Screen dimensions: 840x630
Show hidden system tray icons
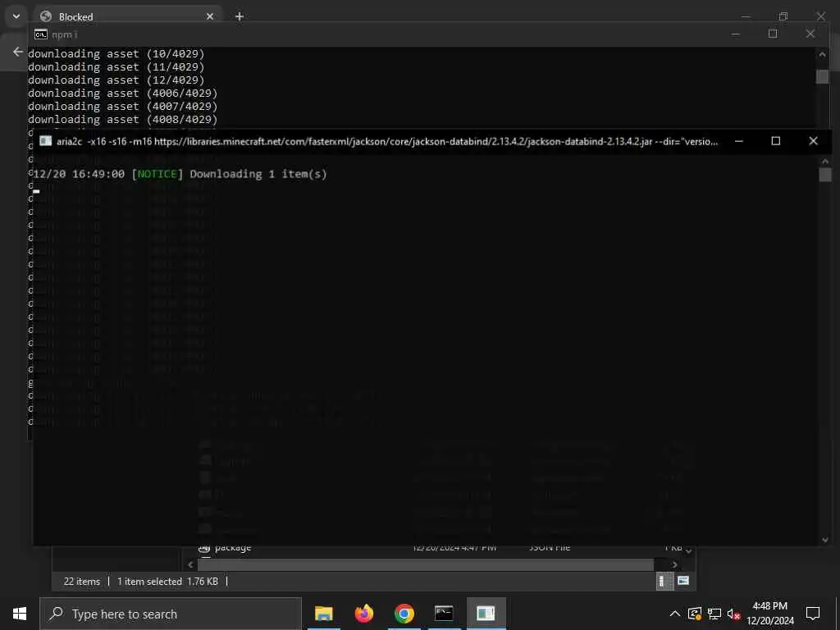[675, 614]
